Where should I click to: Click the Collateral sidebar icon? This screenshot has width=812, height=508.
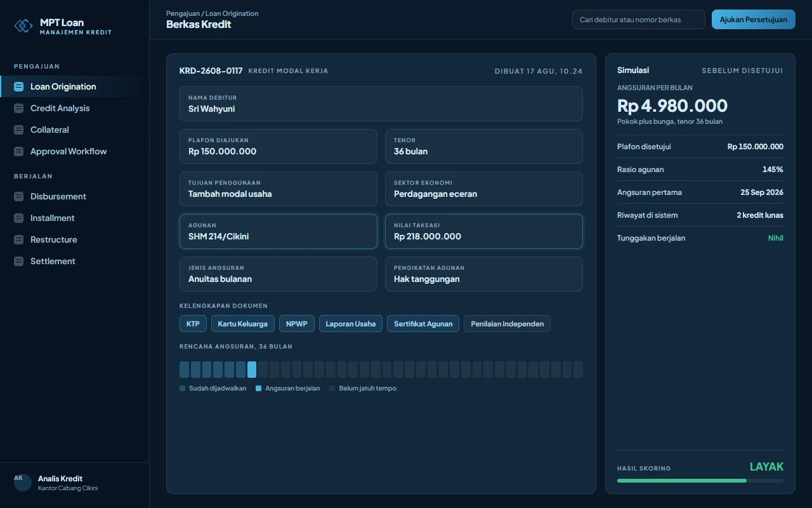coord(18,130)
